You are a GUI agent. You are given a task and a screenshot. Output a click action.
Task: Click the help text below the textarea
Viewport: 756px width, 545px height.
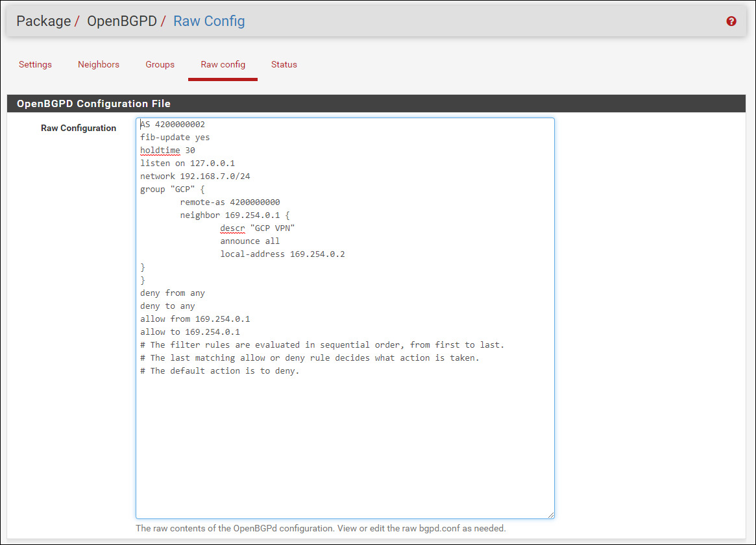[x=321, y=529]
